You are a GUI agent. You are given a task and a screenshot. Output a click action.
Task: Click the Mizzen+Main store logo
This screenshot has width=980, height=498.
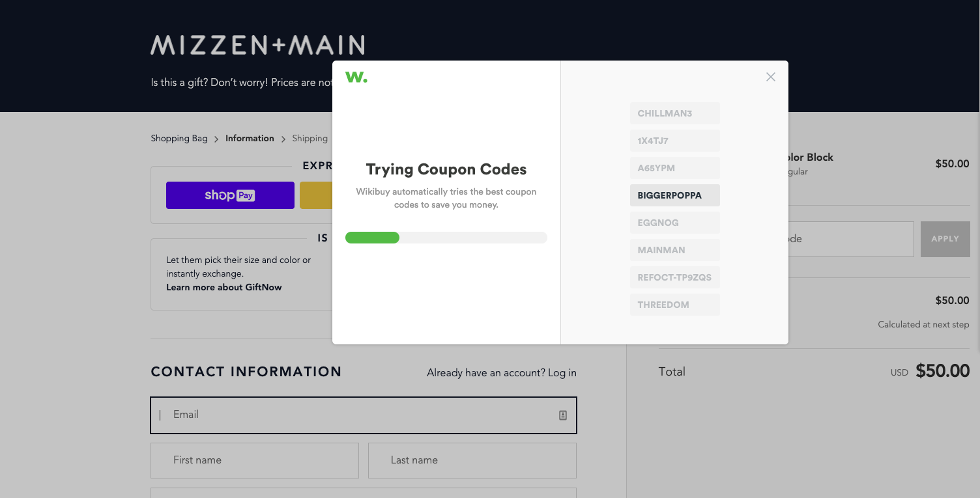(x=257, y=45)
